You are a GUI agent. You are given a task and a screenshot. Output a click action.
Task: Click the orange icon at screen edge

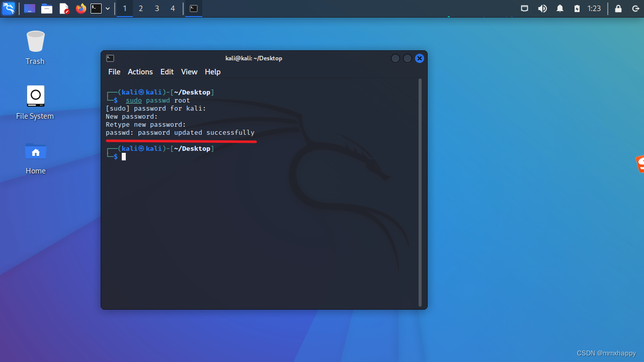[640, 164]
